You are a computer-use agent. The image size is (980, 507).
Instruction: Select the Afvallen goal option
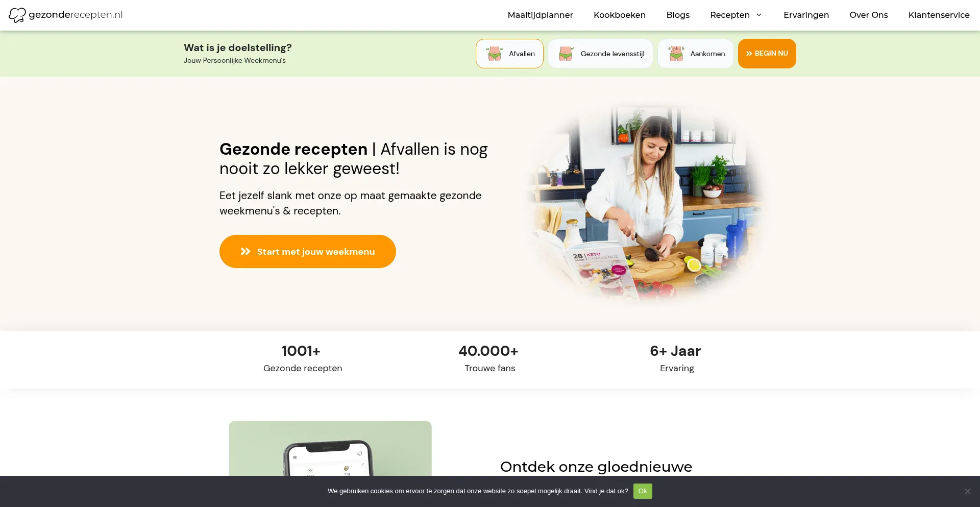click(509, 54)
